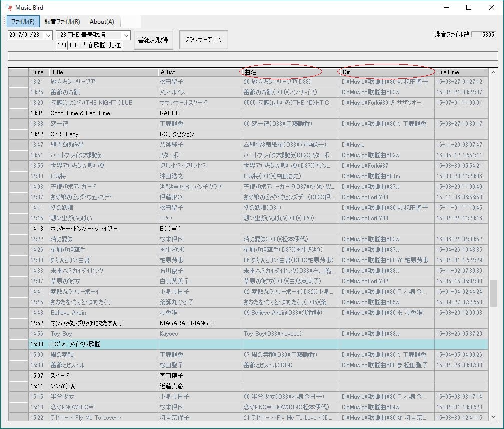
Task: Click artist Kayoco
Action: click(x=169, y=334)
